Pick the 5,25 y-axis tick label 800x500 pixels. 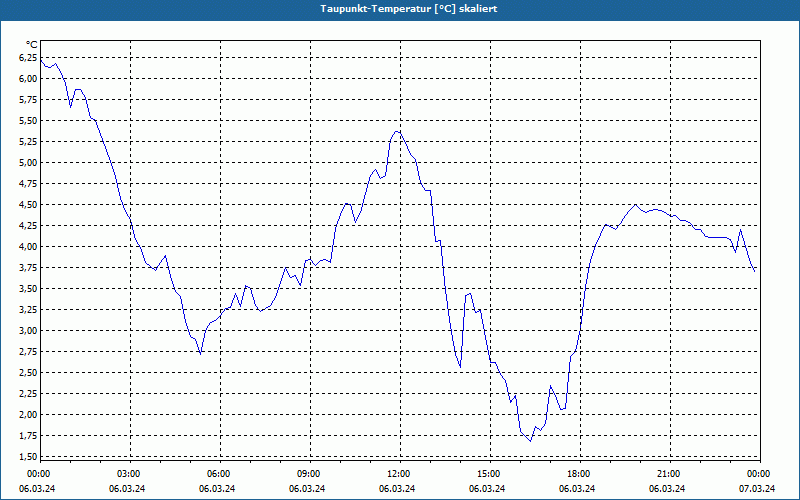coord(28,142)
